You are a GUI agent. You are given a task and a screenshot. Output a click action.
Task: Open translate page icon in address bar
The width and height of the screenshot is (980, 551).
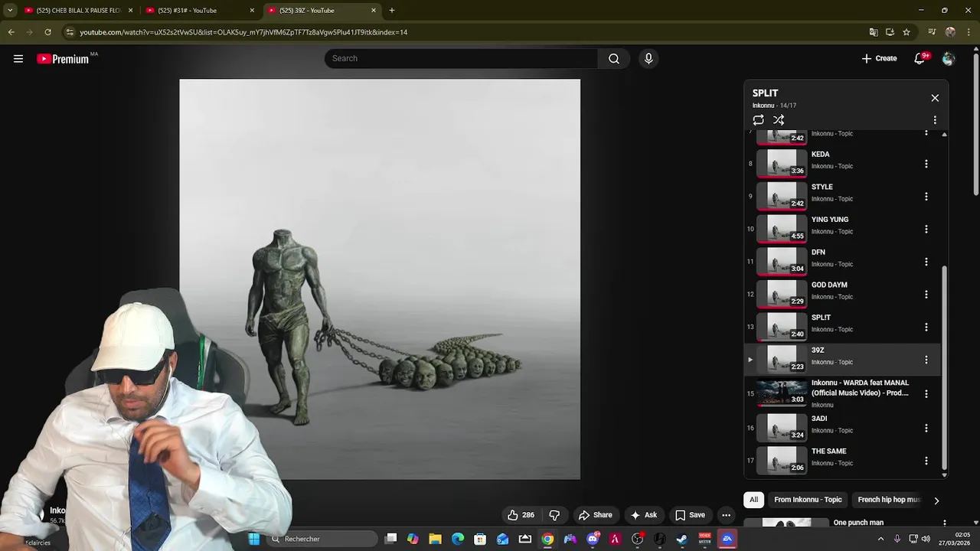click(x=874, y=32)
